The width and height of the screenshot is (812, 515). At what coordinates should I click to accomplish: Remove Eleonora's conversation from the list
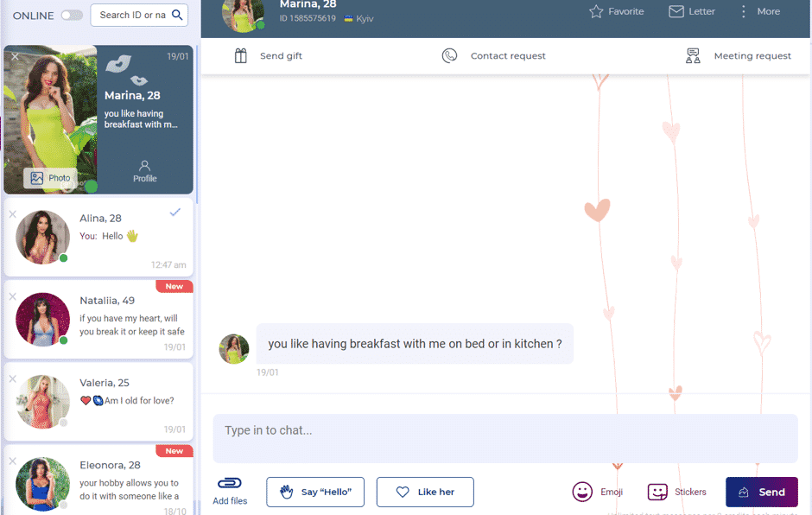(x=13, y=461)
